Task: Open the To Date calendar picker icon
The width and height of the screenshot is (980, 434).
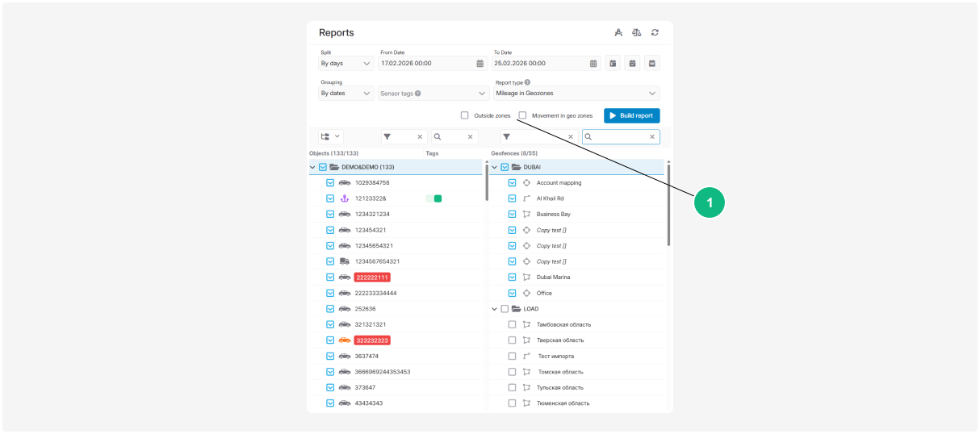Action: (593, 63)
